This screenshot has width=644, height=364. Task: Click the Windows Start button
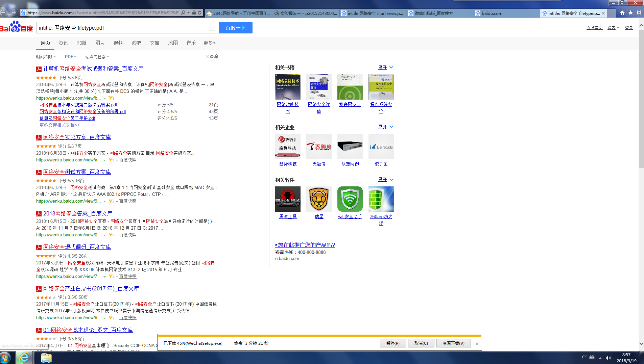pos(5,358)
